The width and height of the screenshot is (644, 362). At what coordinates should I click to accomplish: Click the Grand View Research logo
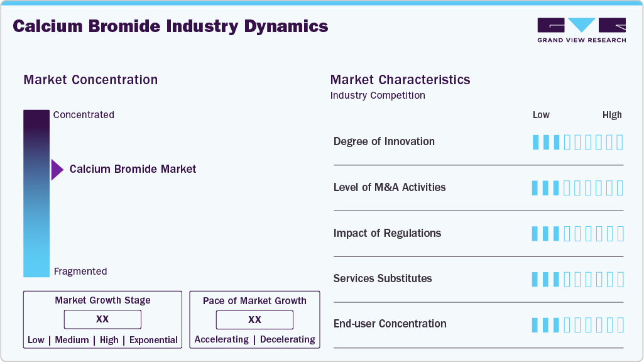581,30
